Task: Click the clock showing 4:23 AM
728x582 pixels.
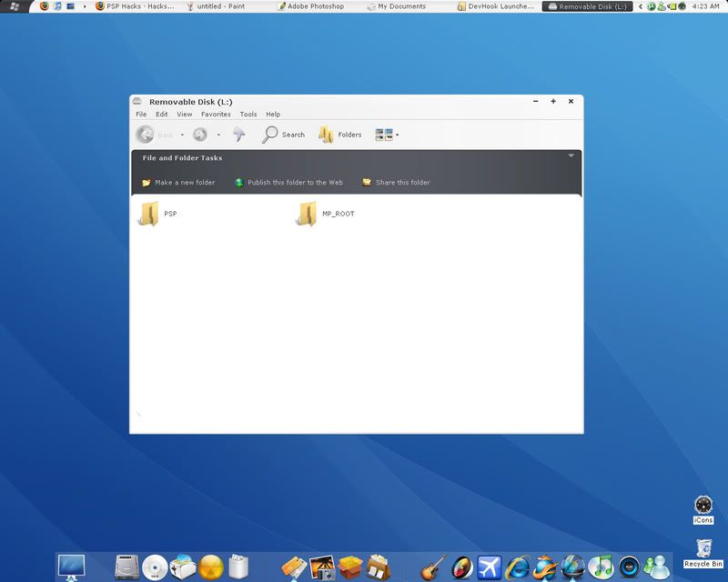Action: click(x=705, y=6)
